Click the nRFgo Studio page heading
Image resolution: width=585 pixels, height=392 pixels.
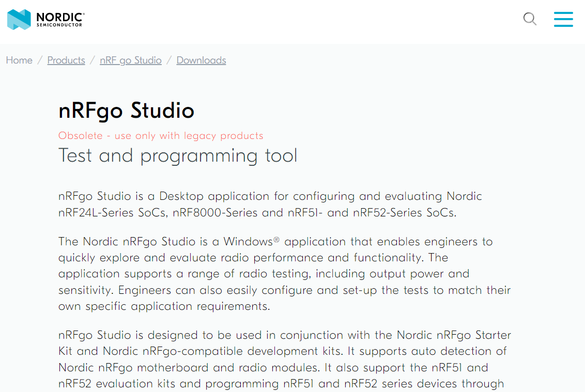point(126,111)
